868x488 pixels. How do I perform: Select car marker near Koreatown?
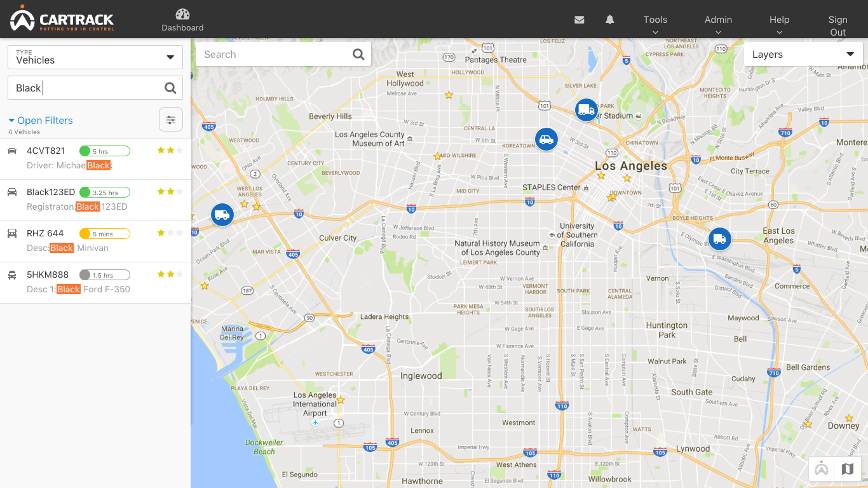click(546, 139)
